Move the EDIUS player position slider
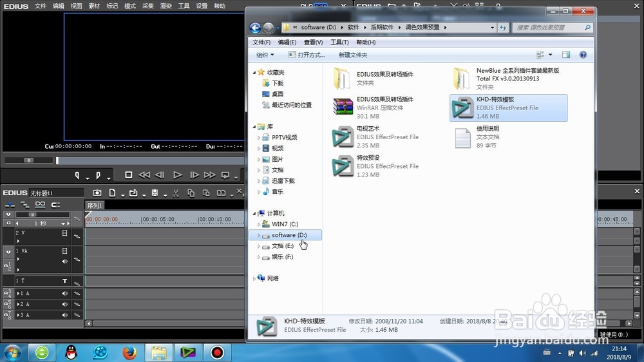The image size is (644, 362). pos(57,160)
